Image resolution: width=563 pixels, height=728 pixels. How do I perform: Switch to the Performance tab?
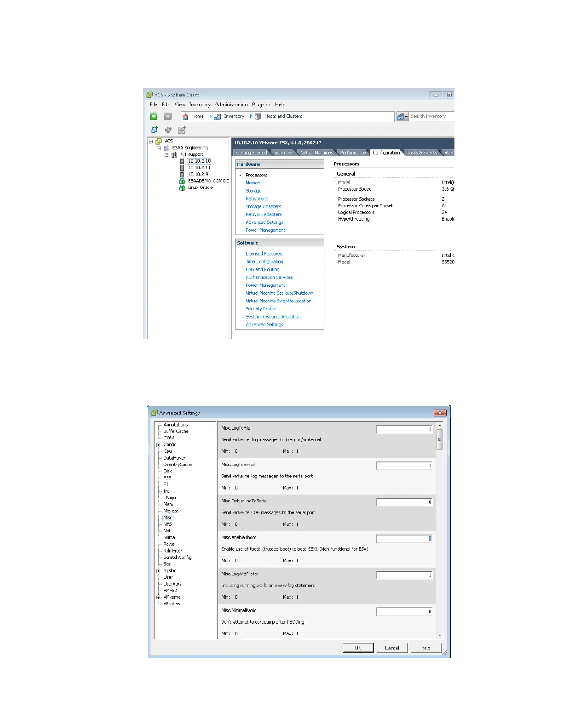(353, 153)
